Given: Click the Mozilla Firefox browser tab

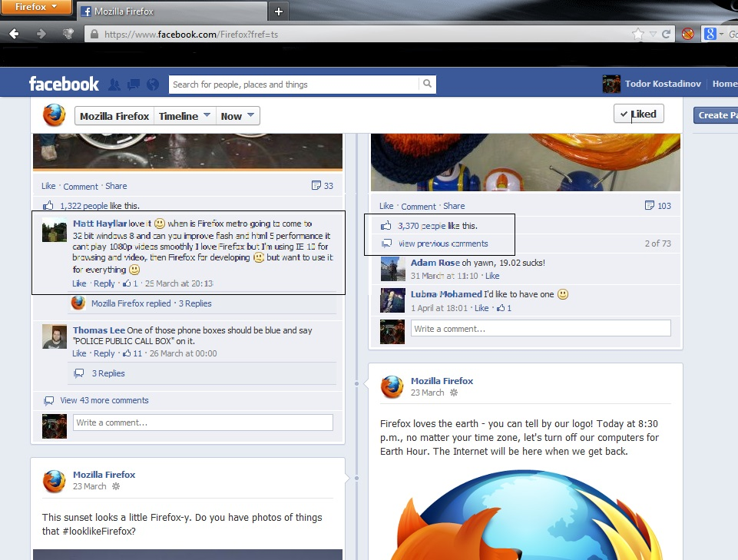Looking at the screenshot, I should (170, 12).
